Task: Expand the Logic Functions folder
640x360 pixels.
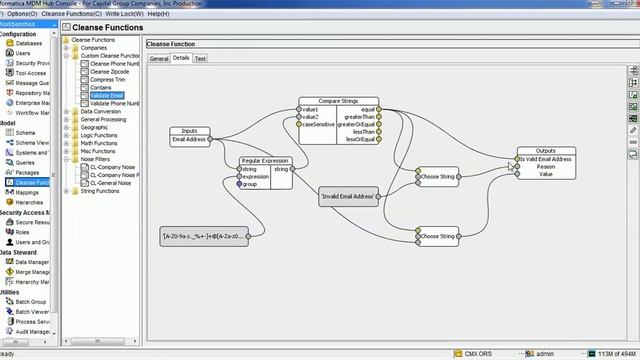Action: (66, 135)
